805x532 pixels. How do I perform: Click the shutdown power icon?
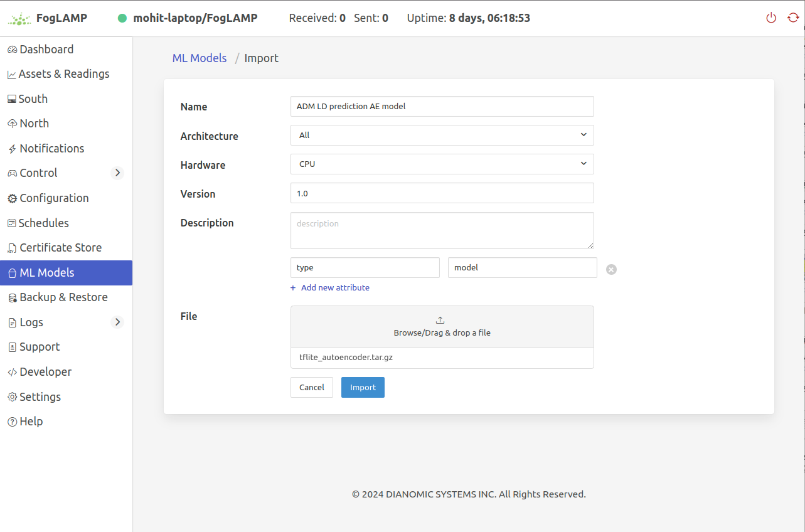click(771, 18)
